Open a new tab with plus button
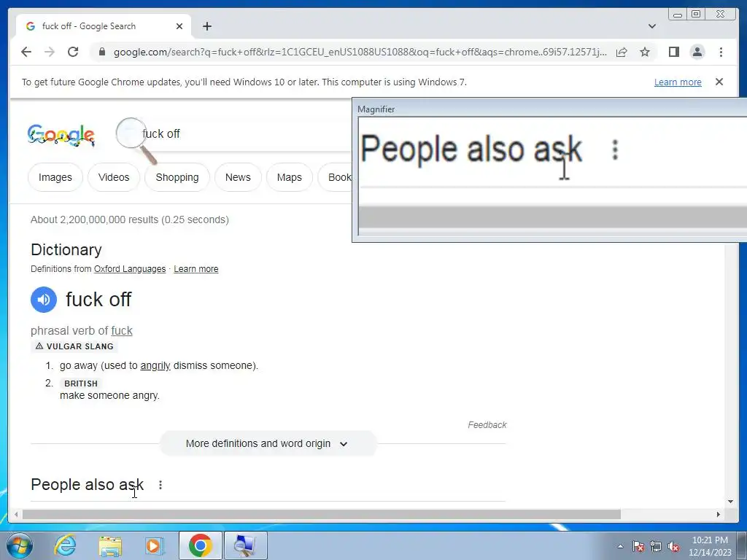 [x=206, y=26]
